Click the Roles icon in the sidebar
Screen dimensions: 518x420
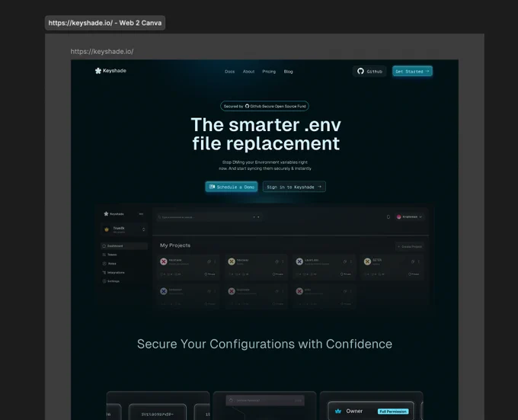(104, 264)
